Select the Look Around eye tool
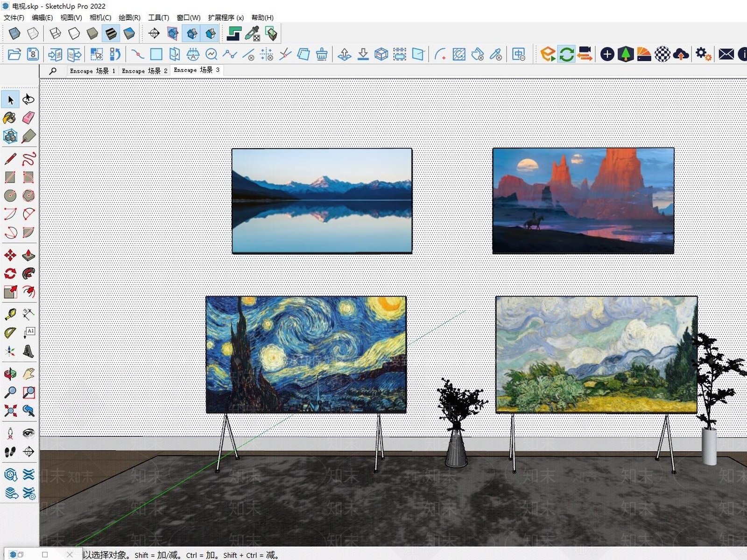Screen dimensions: 747x560 point(28,433)
